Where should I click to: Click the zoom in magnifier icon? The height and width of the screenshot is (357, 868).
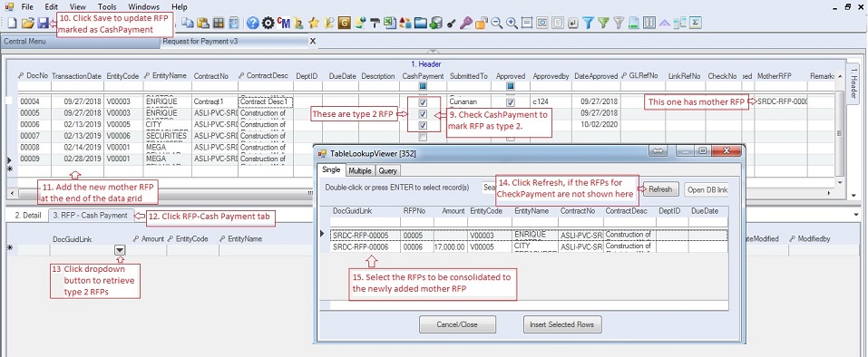(512, 23)
